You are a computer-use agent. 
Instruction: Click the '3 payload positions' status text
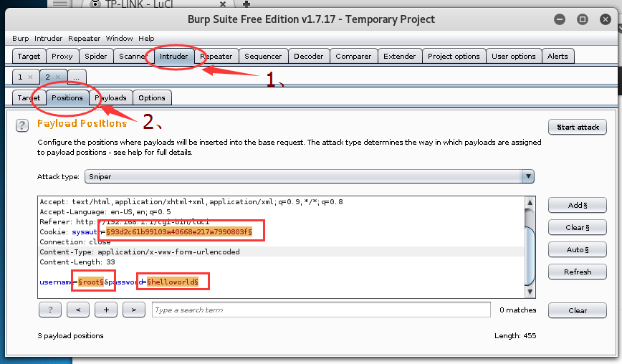71,336
